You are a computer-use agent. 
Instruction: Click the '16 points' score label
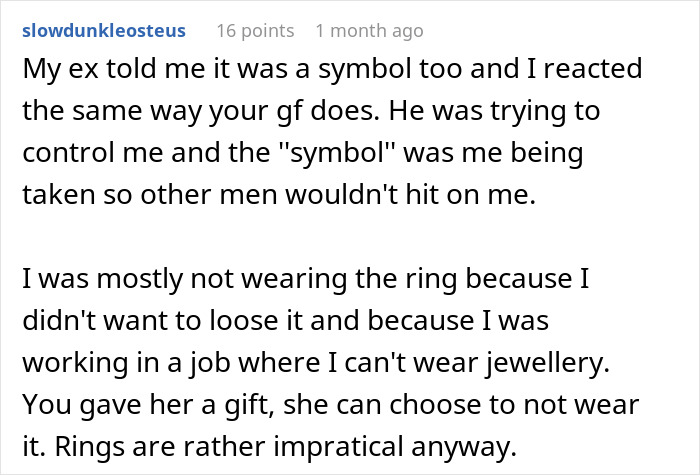click(254, 31)
